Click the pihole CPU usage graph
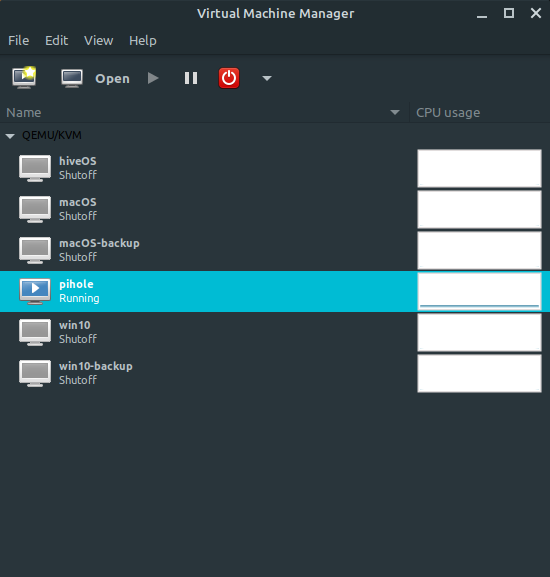 point(479,291)
